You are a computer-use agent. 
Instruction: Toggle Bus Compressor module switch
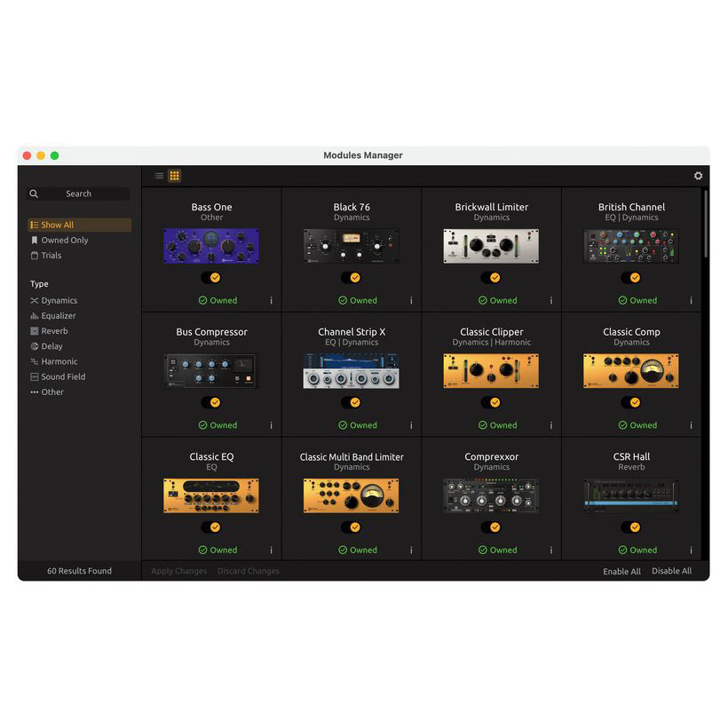[211, 402]
